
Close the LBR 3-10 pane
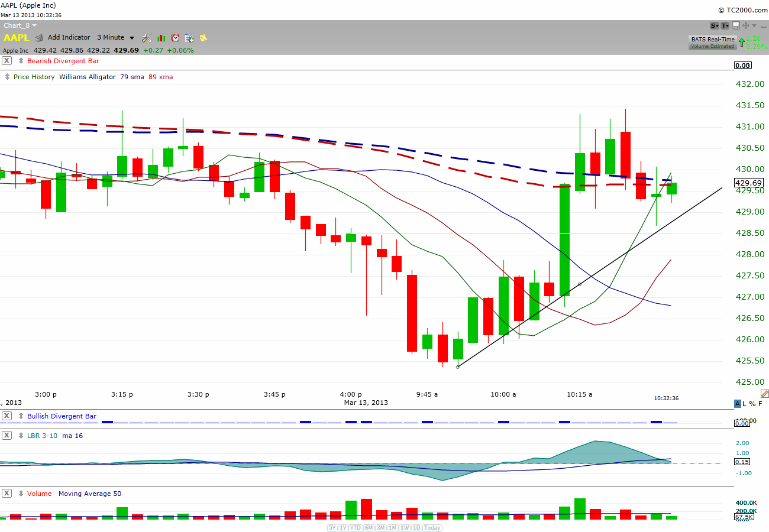(7, 436)
